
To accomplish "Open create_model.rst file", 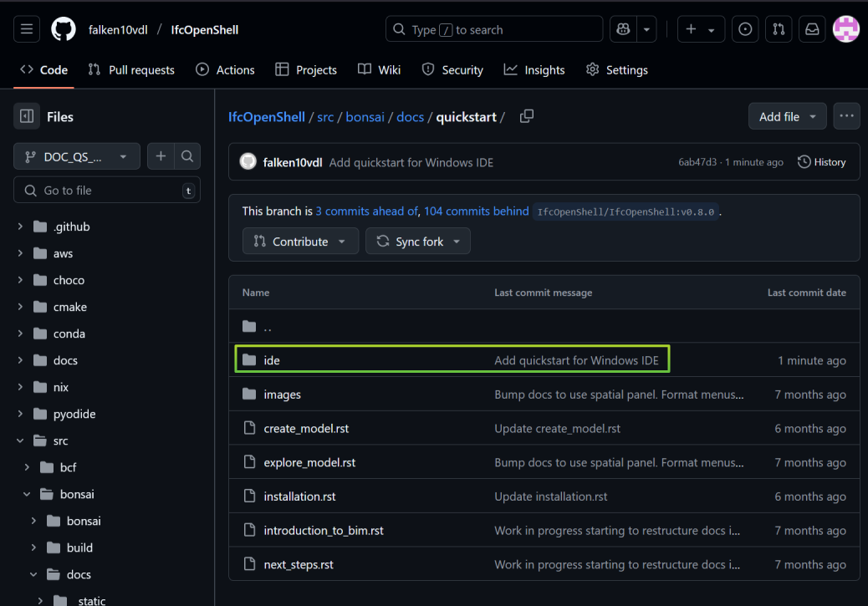I will (306, 428).
